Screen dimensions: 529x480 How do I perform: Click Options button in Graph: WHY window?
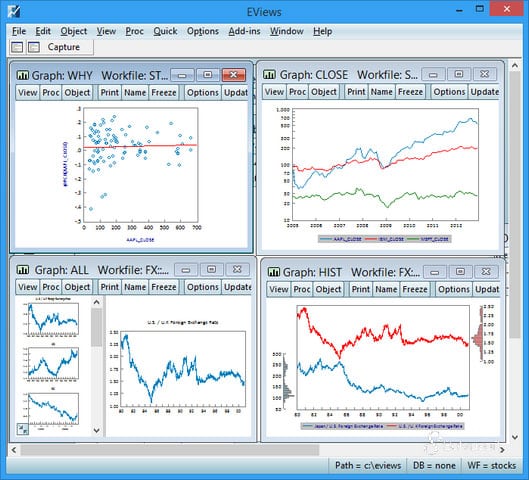[x=203, y=92]
